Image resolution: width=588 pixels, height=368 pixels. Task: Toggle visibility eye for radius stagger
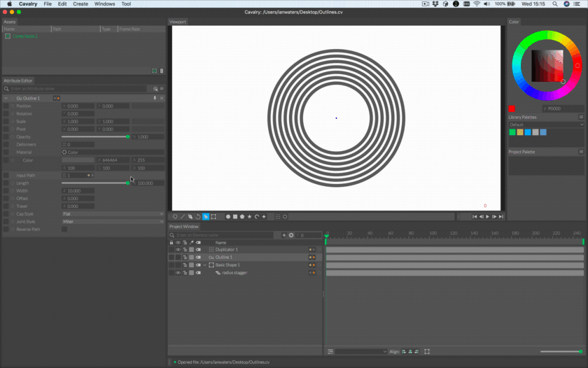178,273
